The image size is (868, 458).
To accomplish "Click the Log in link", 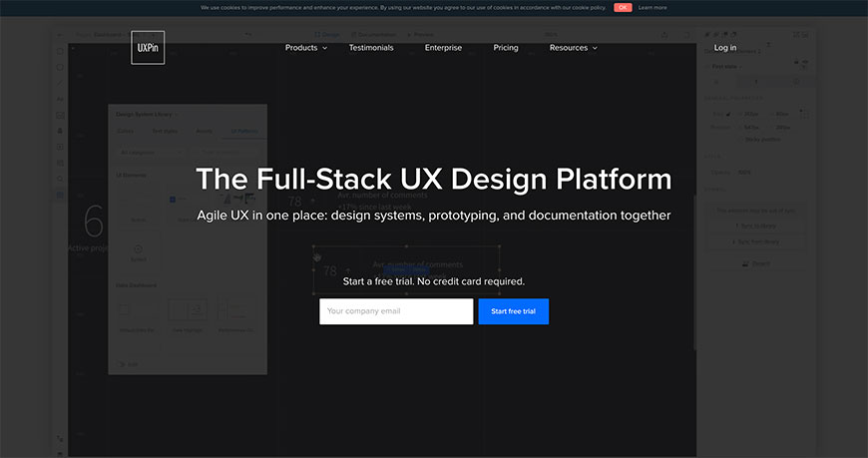I will tap(725, 48).
